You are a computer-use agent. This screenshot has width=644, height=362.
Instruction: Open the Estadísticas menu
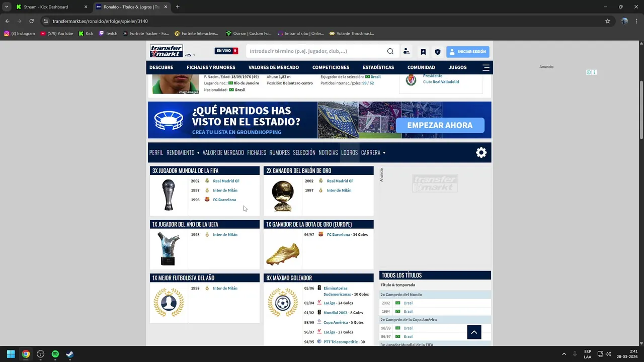tap(378, 67)
